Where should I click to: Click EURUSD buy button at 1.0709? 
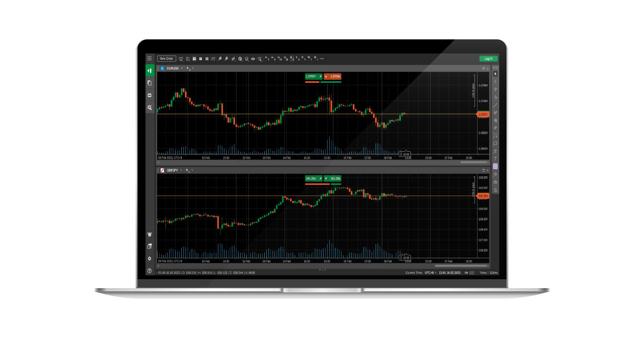pos(332,76)
